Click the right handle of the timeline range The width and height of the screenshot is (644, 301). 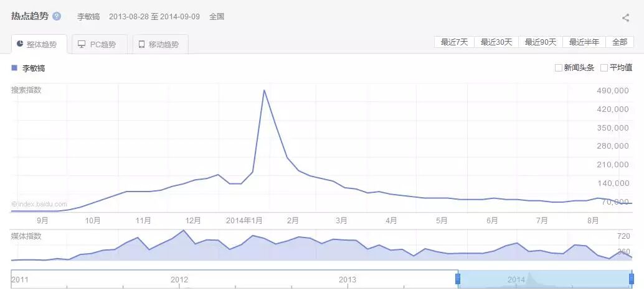pyautogui.click(x=632, y=279)
